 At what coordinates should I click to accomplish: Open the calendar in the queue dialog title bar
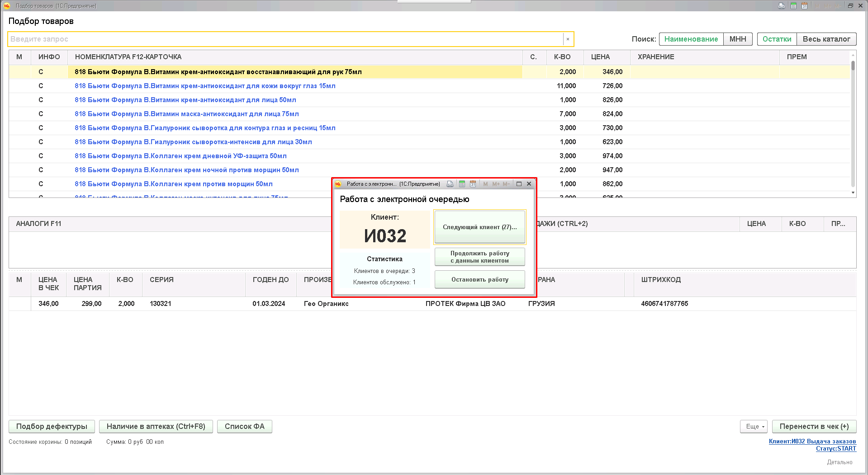(473, 184)
